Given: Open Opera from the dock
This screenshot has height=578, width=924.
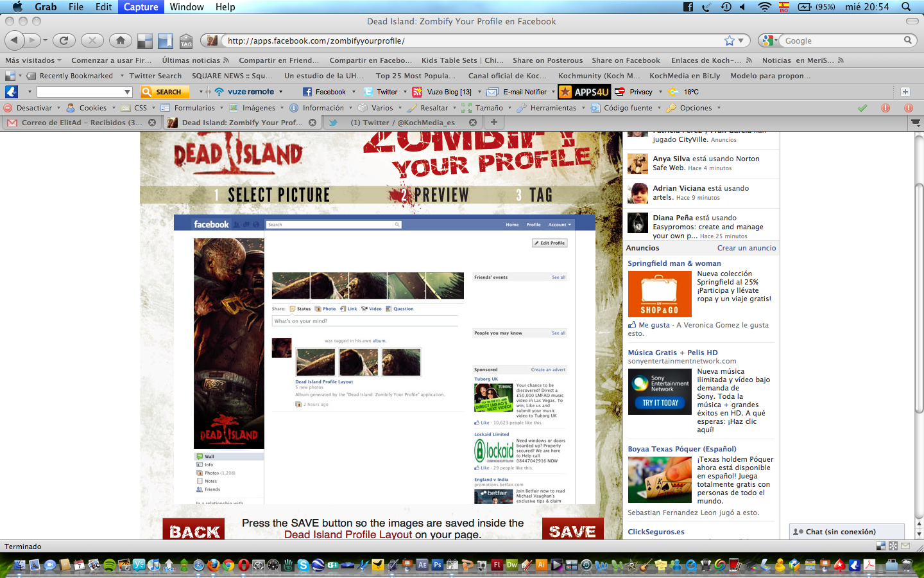Looking at the screenshot, I should [x=244, y=565].
